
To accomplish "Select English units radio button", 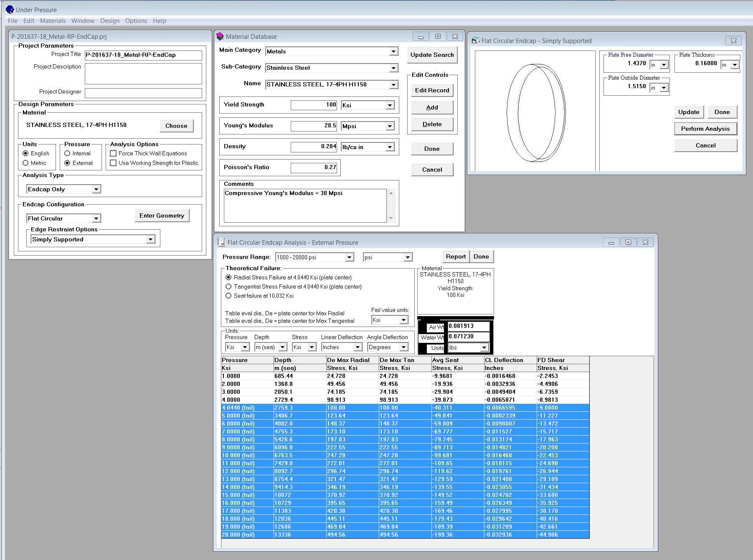I will (x=25, y=153).
